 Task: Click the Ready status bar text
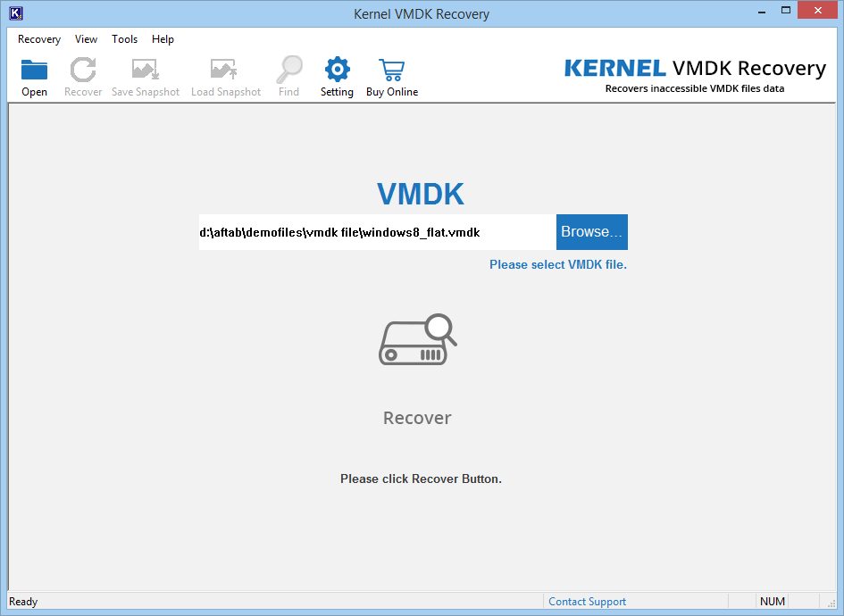click(x=23, y=602)
